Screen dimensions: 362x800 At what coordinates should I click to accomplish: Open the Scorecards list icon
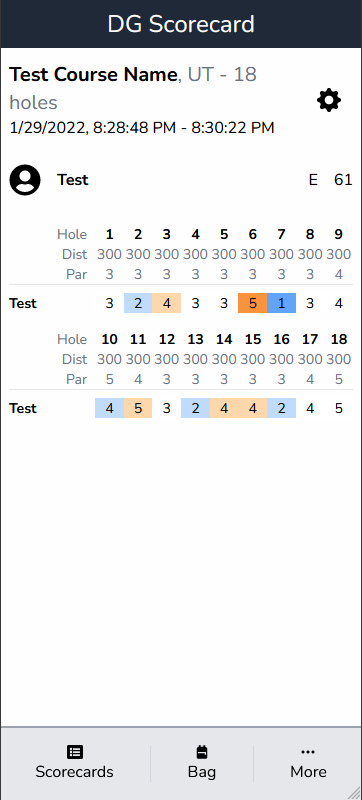click(75, 752)
